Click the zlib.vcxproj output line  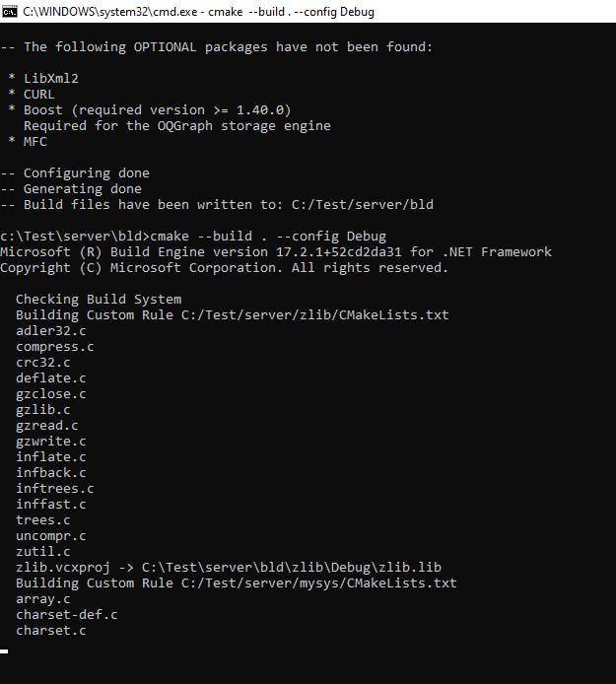tap(229, 568)
